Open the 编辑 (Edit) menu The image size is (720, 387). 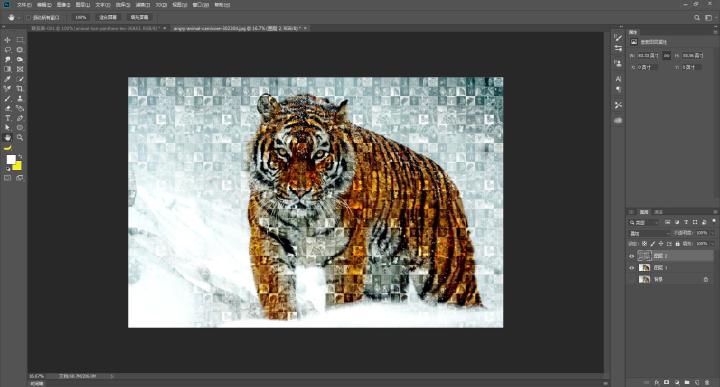[44, 5]
